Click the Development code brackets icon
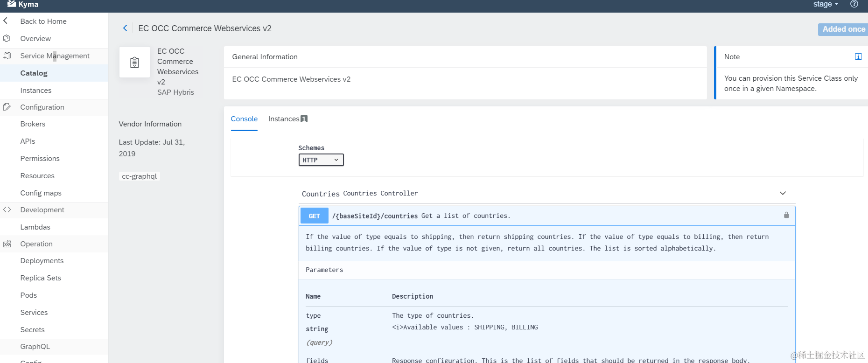The width and height of the screenshot is (868, 363). 7,209
